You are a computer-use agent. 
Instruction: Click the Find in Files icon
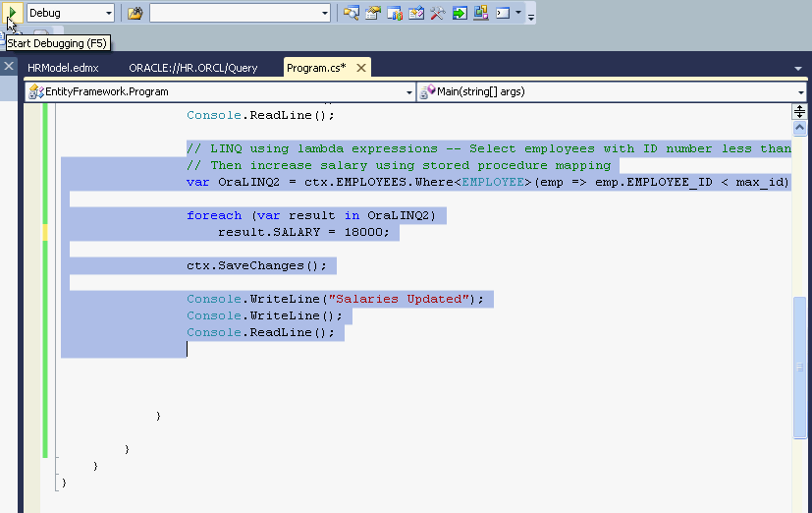click(x=135, y=13)
